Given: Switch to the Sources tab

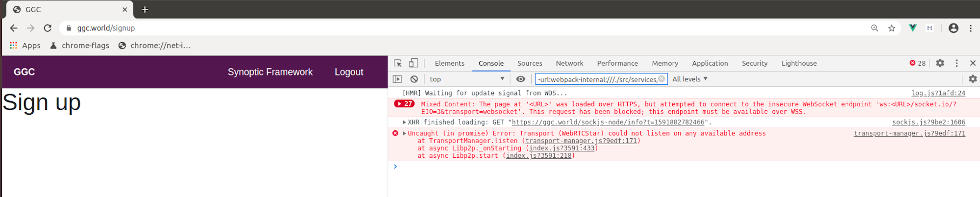Looking at the screenshot, I should pyautogui.click(x=530, y=63).
